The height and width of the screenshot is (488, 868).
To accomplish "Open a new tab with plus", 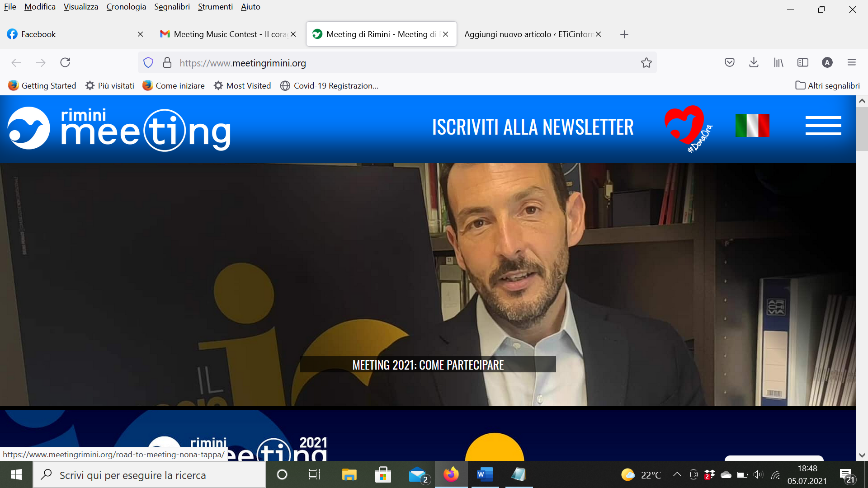I will (624, 34).
